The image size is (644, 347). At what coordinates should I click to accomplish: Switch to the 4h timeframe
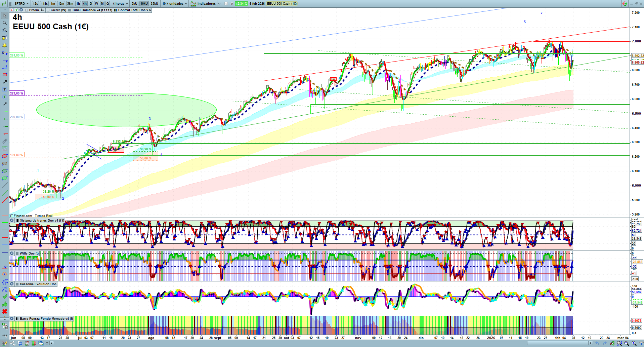(85, 4)
